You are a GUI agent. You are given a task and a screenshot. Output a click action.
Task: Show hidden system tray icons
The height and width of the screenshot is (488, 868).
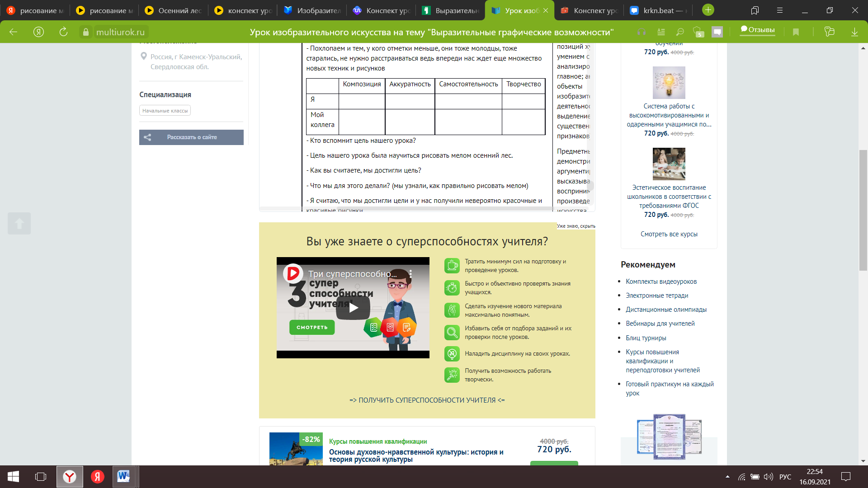[x=727, y=477]
